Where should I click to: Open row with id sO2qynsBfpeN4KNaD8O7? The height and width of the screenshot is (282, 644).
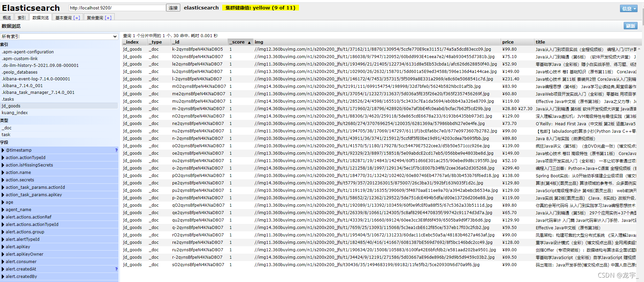198,264
